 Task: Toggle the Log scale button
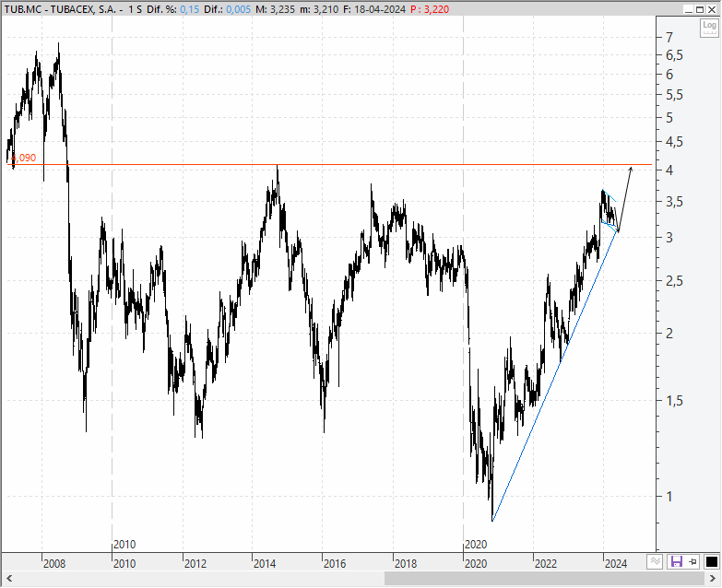[x=709, y=28]
